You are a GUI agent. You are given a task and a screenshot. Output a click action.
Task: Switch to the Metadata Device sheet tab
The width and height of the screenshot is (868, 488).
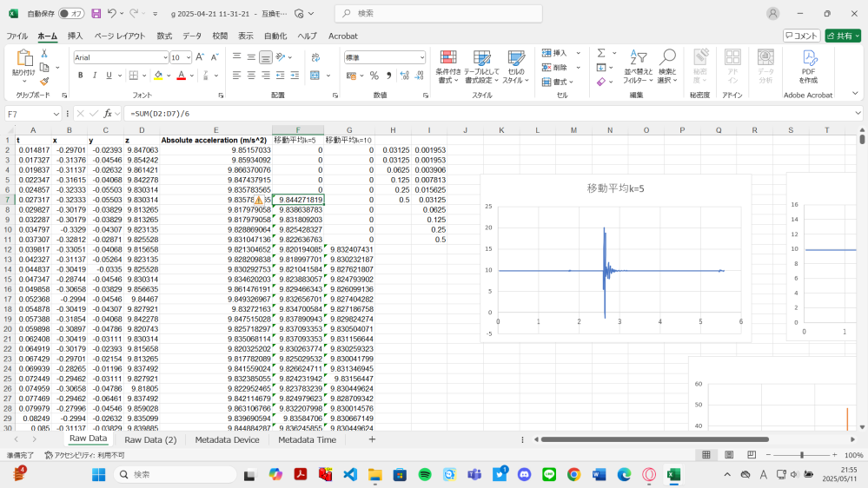tap(227, 440)
